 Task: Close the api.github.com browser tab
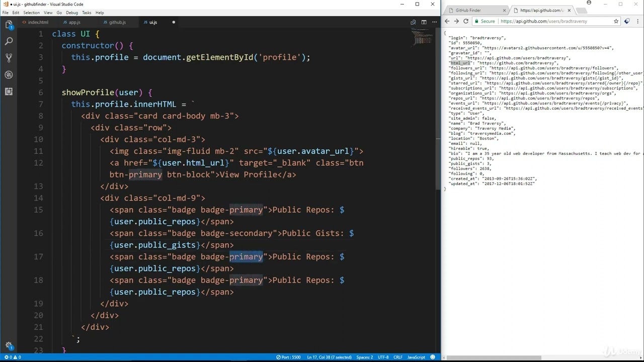569,10
